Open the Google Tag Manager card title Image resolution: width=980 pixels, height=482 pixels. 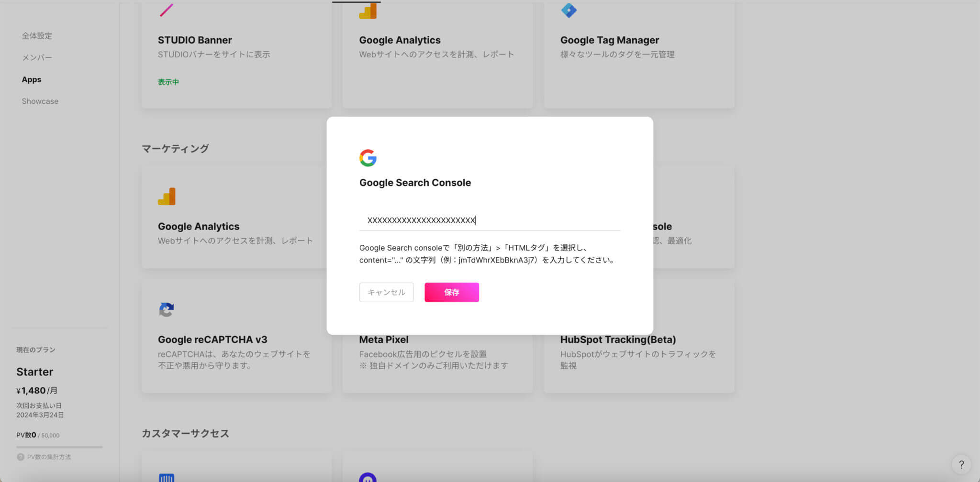[610, 40]
